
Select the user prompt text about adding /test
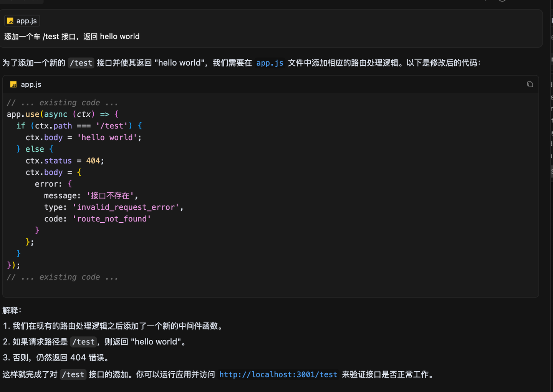coord(71,36)
